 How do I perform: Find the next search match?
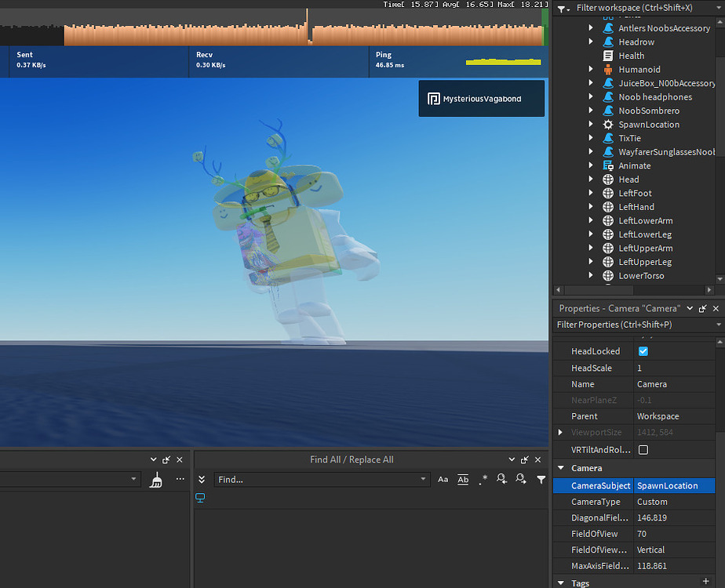click(520, 480)
